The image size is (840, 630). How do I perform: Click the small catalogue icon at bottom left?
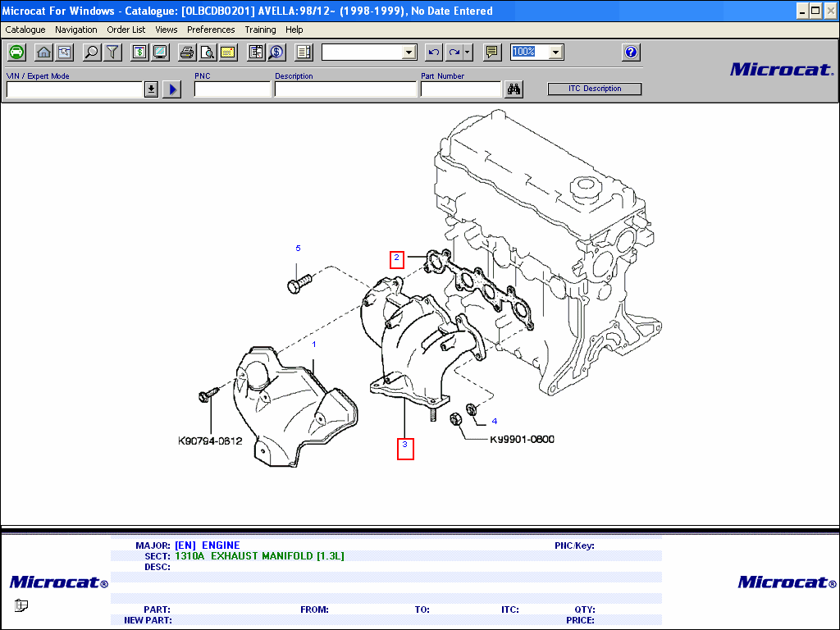(x=21, y=605)
